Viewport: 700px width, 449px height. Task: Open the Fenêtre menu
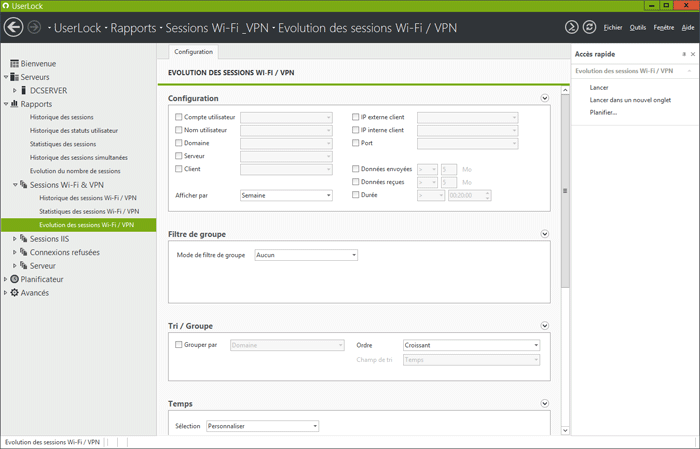(664, 28)
